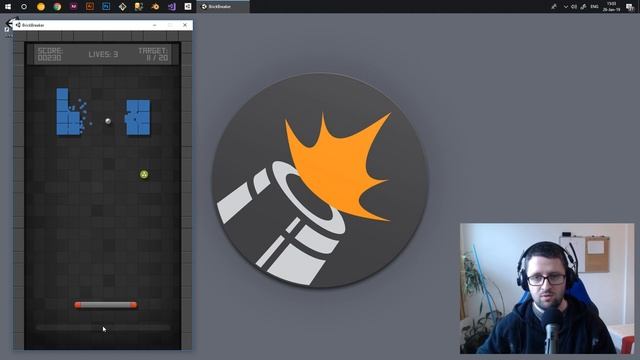The width and height of the screenshot is (640, 360).
Task: Open Google Chrome from the taskbar
Action: click(x=57, y=7)
